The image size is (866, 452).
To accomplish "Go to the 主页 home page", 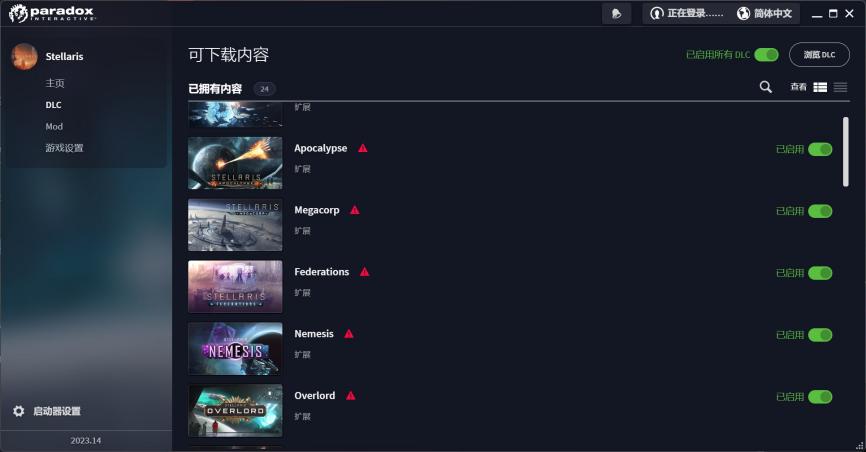I will click(55, 83).
